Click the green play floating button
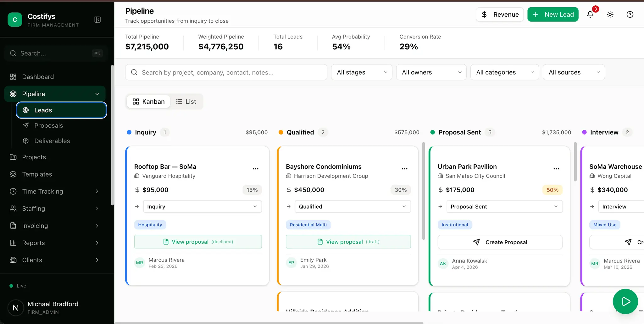The image size is (644, 324). 625,301
